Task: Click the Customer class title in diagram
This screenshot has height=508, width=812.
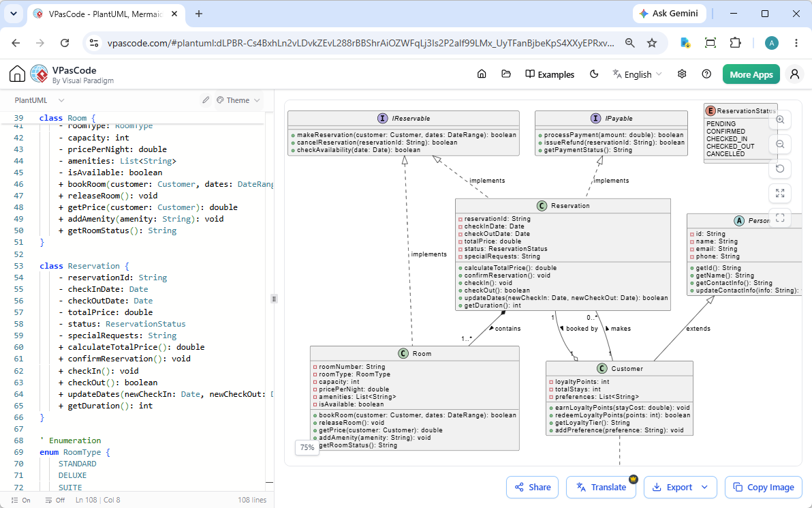Action: [x=627, y=369]
